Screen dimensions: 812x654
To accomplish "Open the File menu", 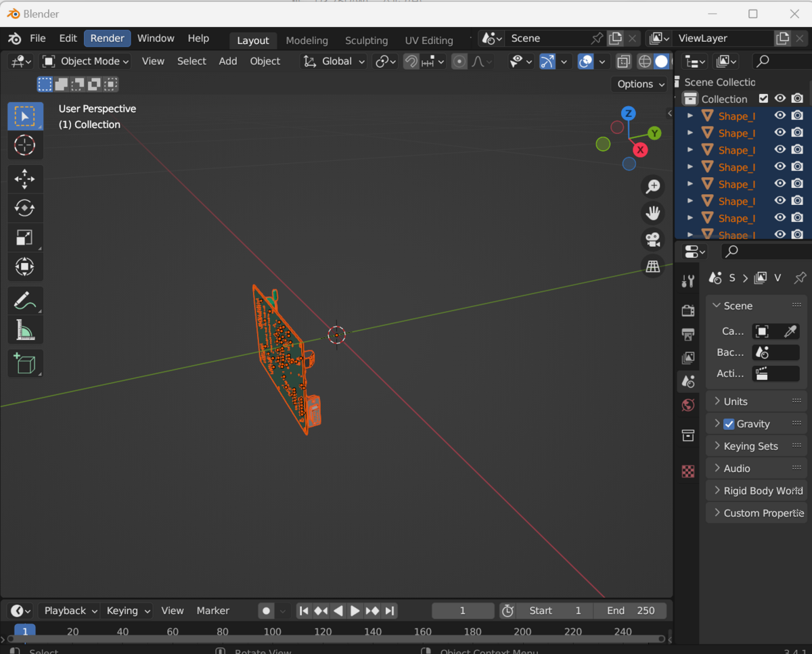I will 38,39.
